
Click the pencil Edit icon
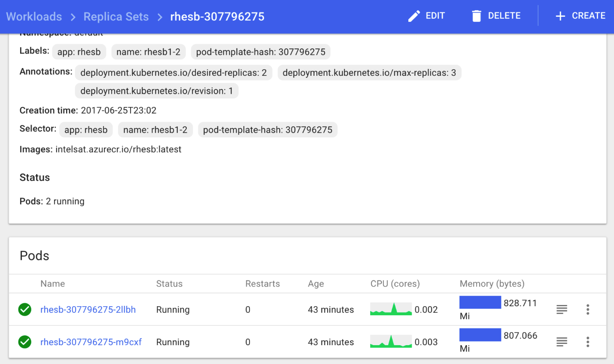tap(414, 16)
